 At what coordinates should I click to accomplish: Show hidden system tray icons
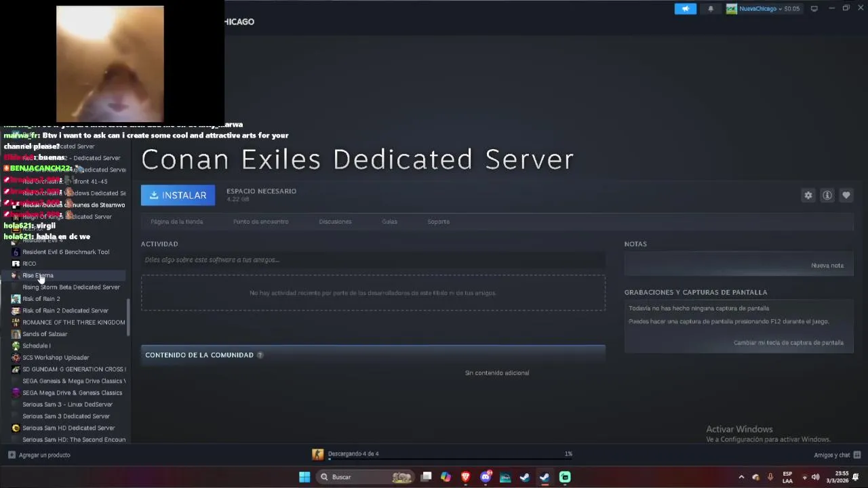pyautogui.click(x=741, y=477)
